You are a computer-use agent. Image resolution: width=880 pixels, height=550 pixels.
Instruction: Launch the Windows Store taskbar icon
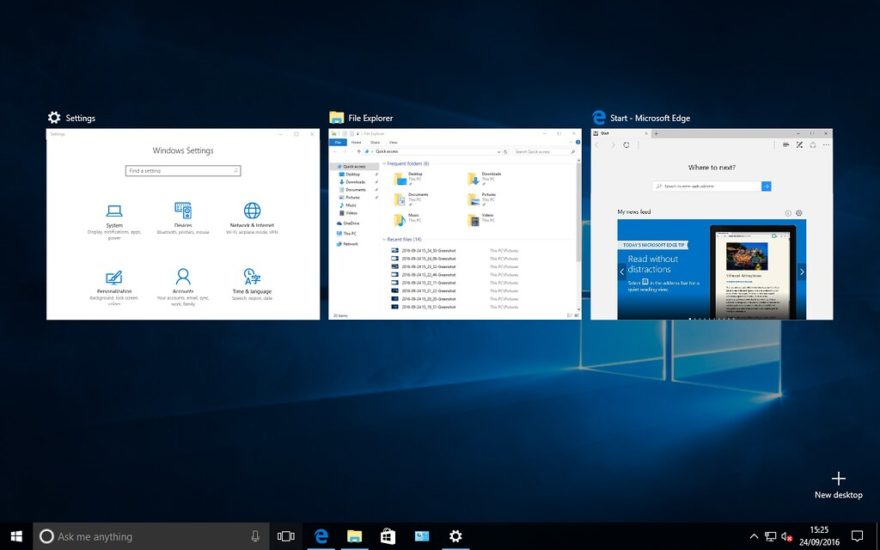(x=388, y=537)
